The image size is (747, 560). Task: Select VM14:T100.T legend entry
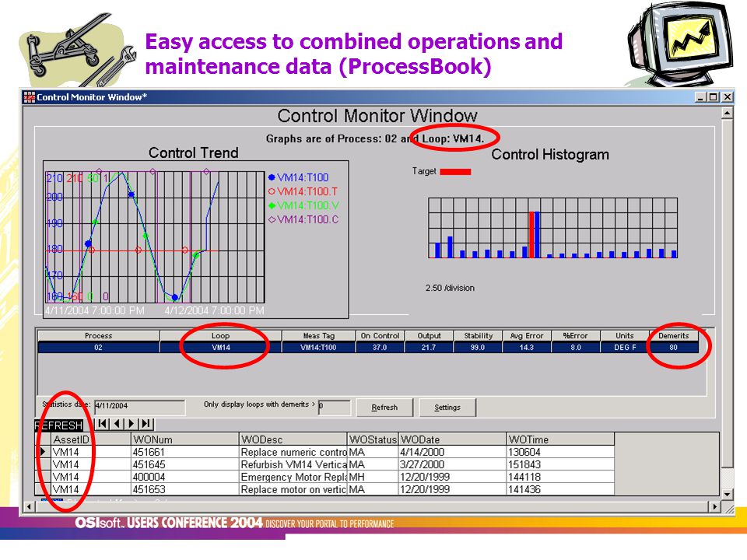[303, 191]
